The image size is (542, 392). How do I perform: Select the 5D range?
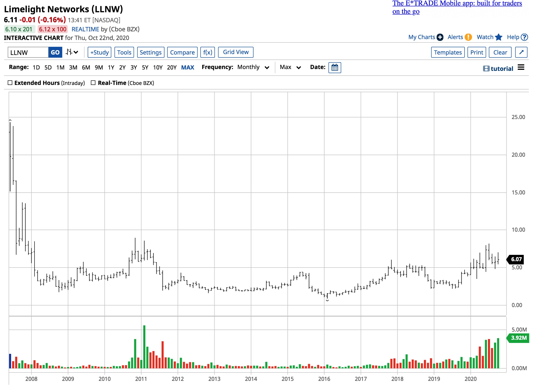48,68
